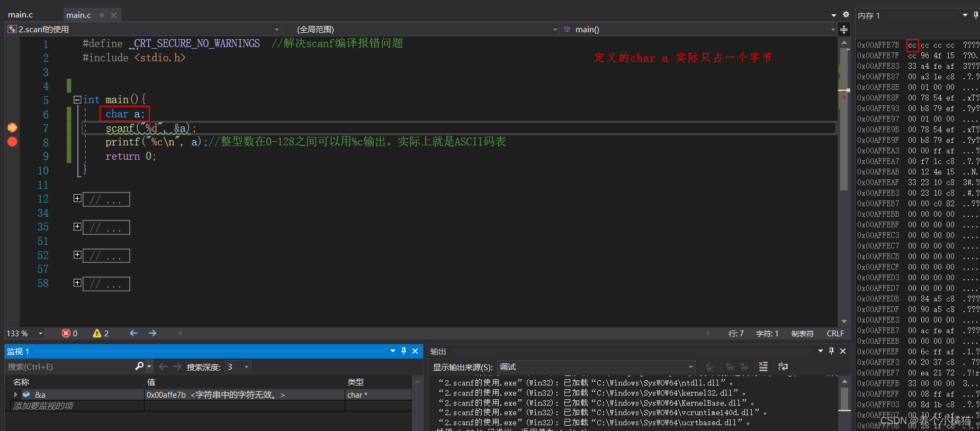Go to previous output message
This screenshot has height=431, width=980.
(x=730, y=366)
